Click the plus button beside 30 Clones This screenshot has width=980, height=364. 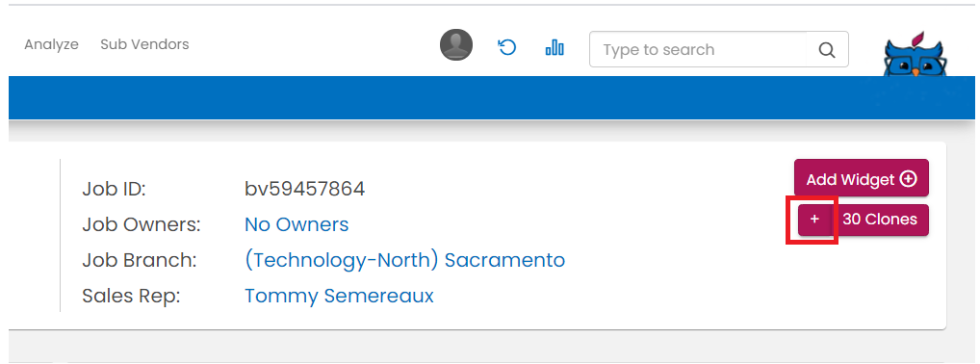(814, 220)
